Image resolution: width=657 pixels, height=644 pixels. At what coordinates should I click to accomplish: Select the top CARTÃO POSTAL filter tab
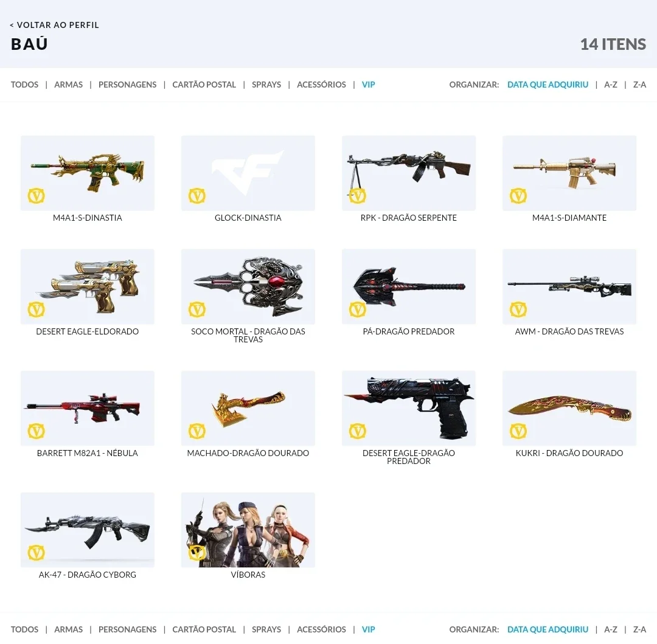pyautogui.click(x=204, y=85)
